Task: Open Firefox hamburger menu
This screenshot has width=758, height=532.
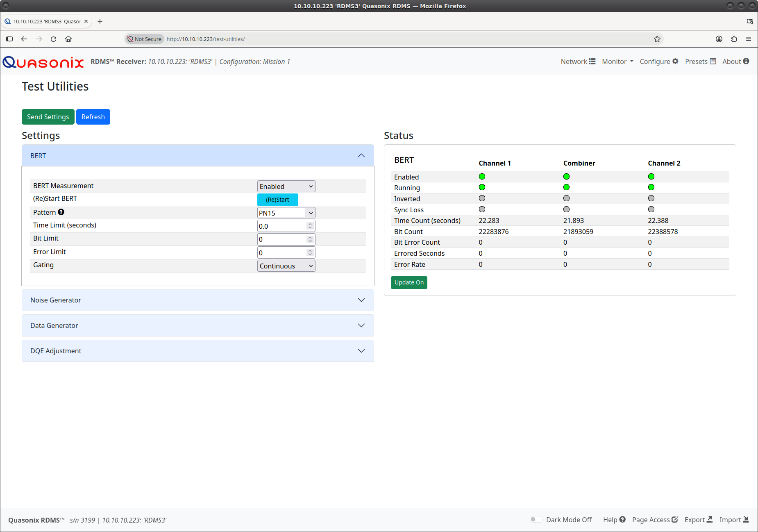Action: [749, 39]
